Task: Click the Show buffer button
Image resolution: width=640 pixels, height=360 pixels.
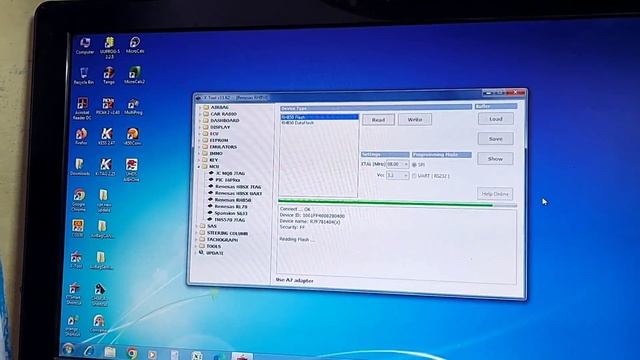Action: pyautogui.click(x=495, y=159)
